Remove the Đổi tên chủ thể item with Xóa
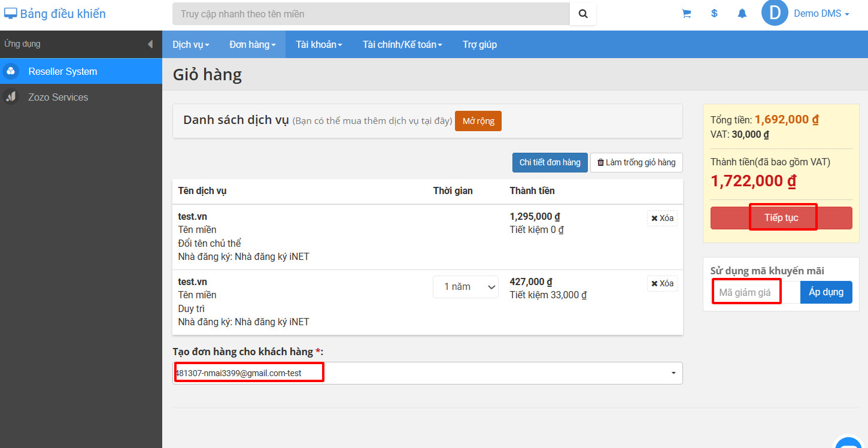Viewport: 868px width, 448px height. (662, 218)
